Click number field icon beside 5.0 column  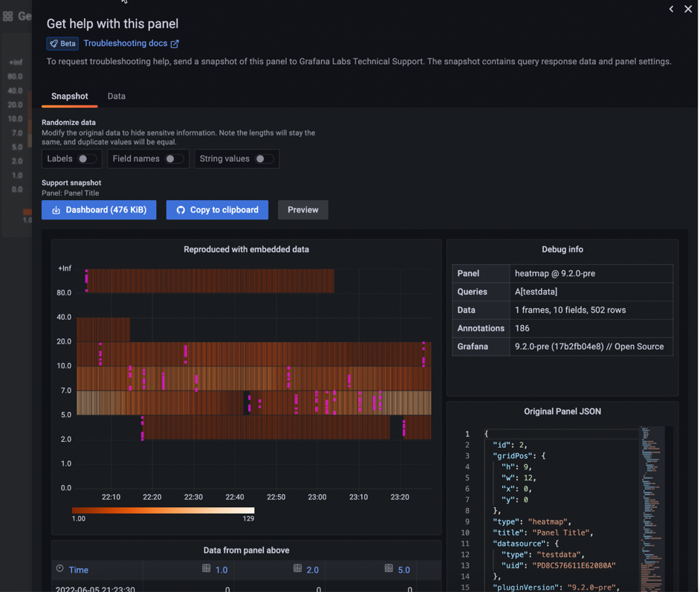click(x=389, y=569)
